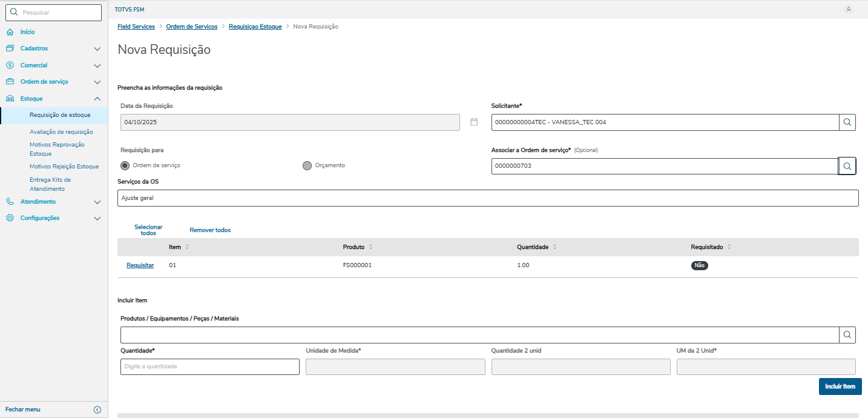Select the Orçamento radio option
This screenshot has width=868, height=418.
pyautogui.click(x=307, y=165)
